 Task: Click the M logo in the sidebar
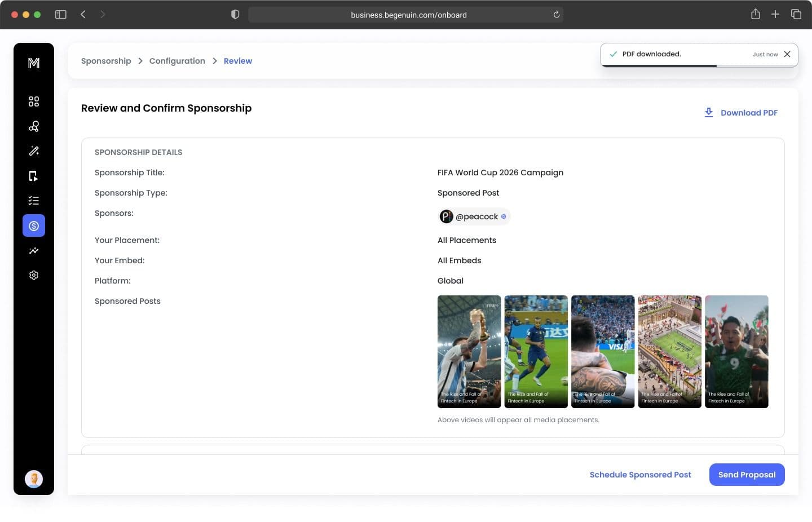pos(34,63)
